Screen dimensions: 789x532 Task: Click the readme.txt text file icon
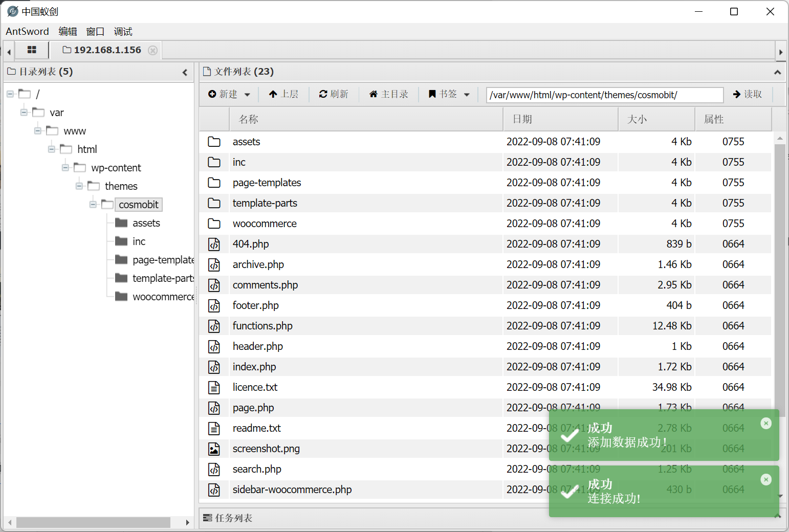coord(214,428)
